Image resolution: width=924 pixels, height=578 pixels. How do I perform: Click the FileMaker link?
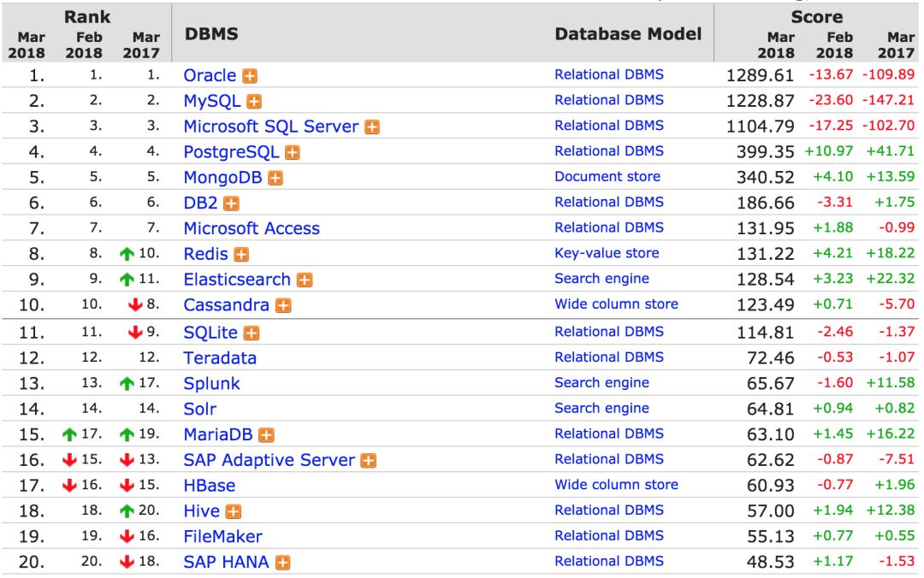[x=222, y=537]
